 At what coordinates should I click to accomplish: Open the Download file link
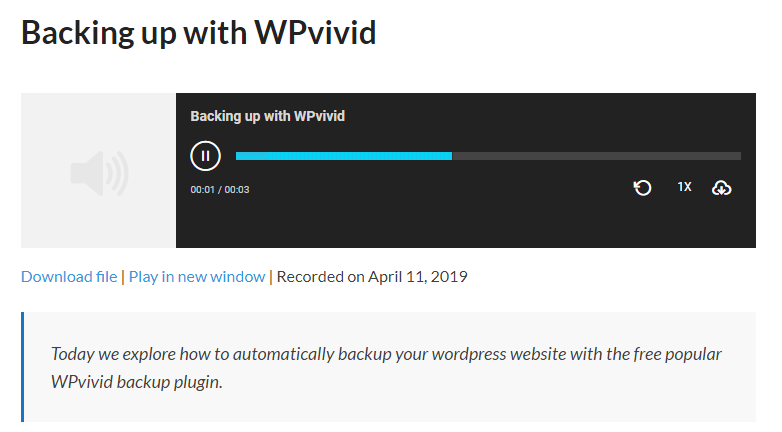coord(69,276)
